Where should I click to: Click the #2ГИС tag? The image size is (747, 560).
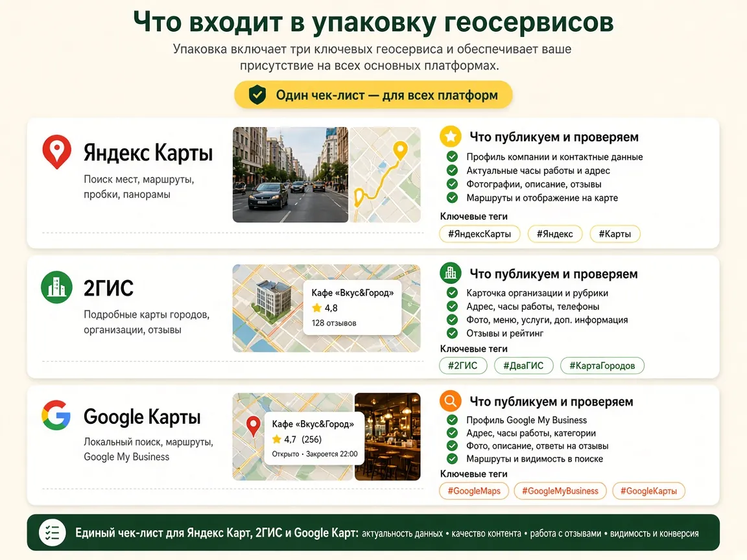[x=463, y=366]
